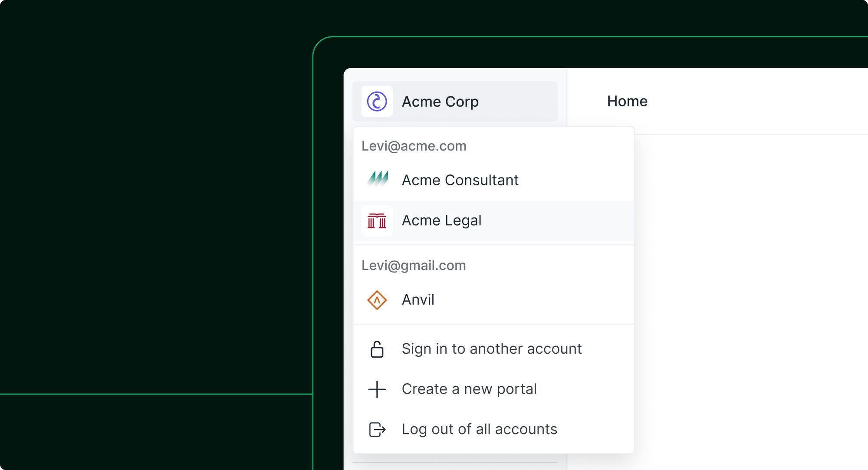Screen dimensions: 868x470
Task: Click the padlock sign-in icon
Action: click(377, 349)
